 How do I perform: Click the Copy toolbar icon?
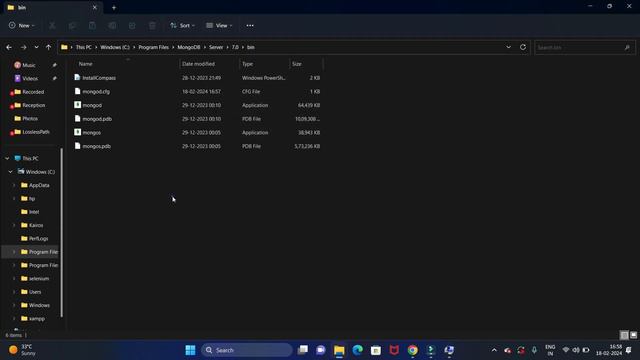72,25
